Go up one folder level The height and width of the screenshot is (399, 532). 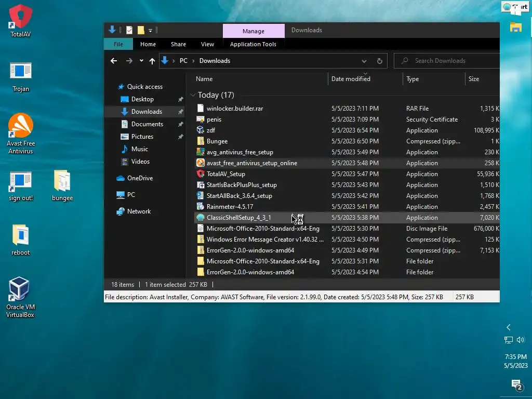coord(152,61)
